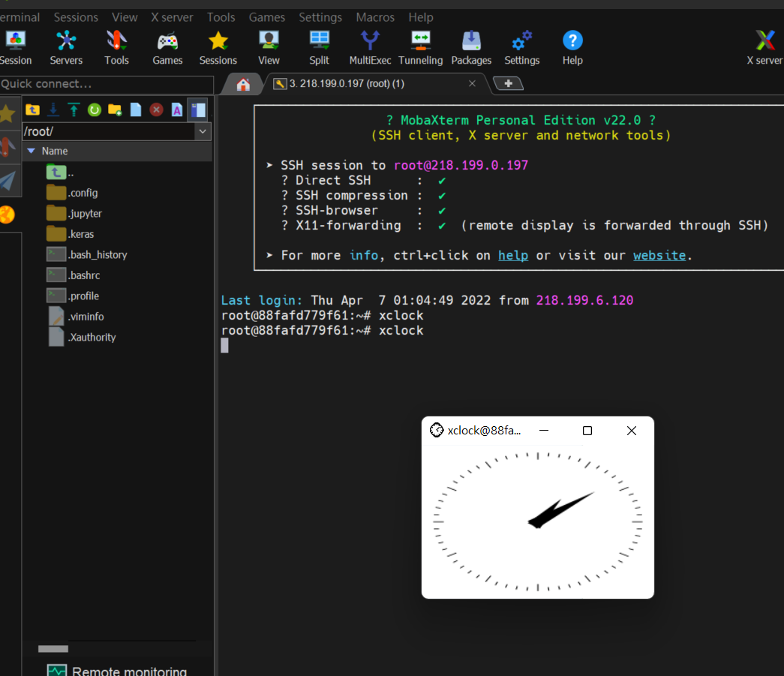Select the .jupyter folder
784x676 pixels.
tap(74, 214)
